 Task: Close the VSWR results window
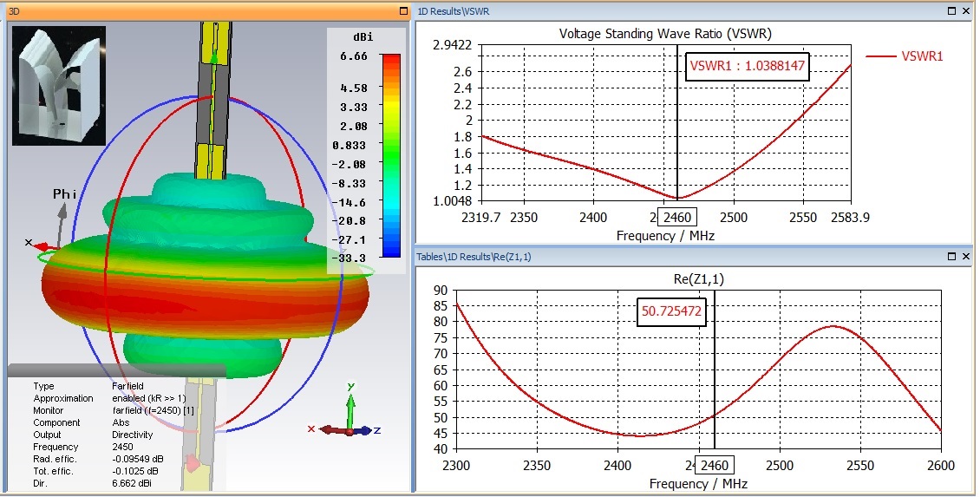[x=965, y=10]
